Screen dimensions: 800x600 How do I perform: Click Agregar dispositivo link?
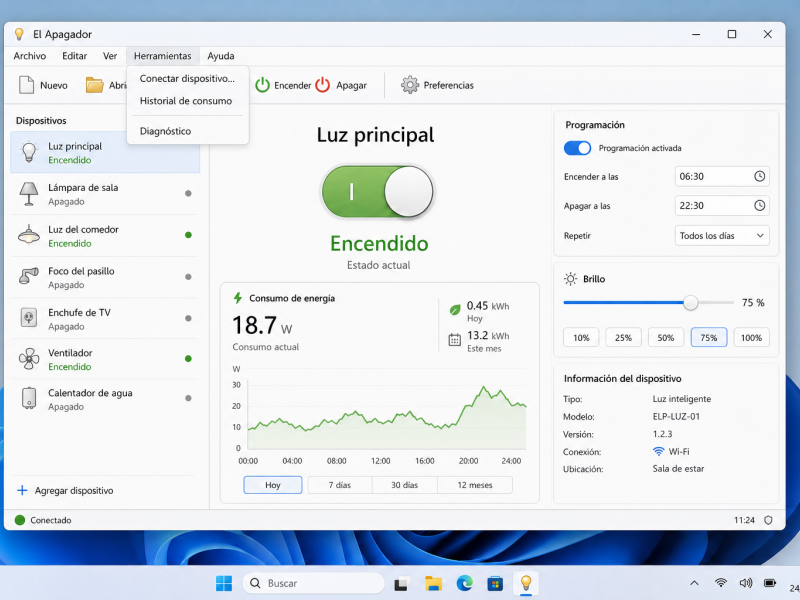click(74, 491)
